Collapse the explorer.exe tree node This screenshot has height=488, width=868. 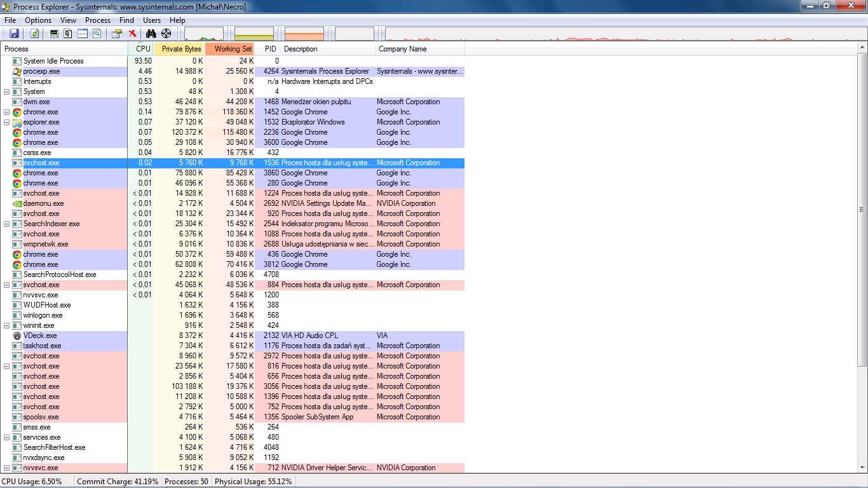coord(7,122)
